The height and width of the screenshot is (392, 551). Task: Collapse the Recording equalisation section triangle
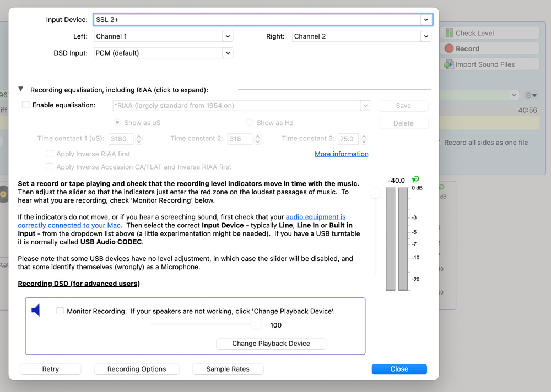click(x=21, y=89)
